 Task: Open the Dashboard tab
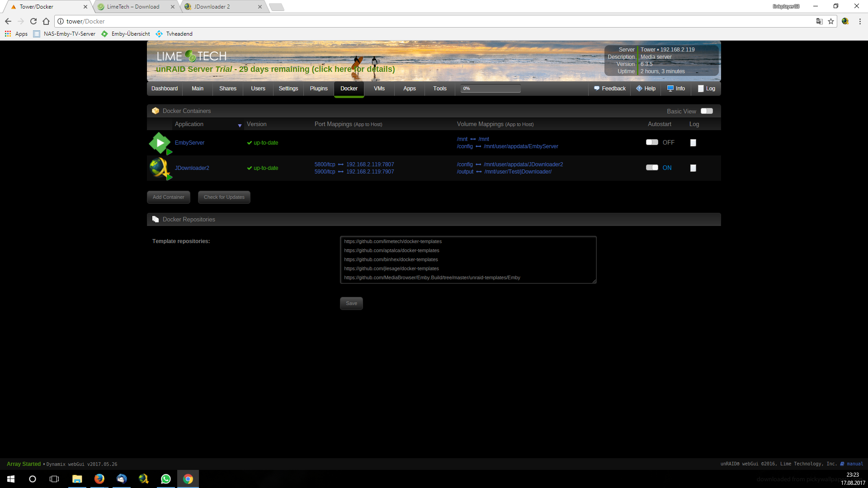[x=165, y=89]
